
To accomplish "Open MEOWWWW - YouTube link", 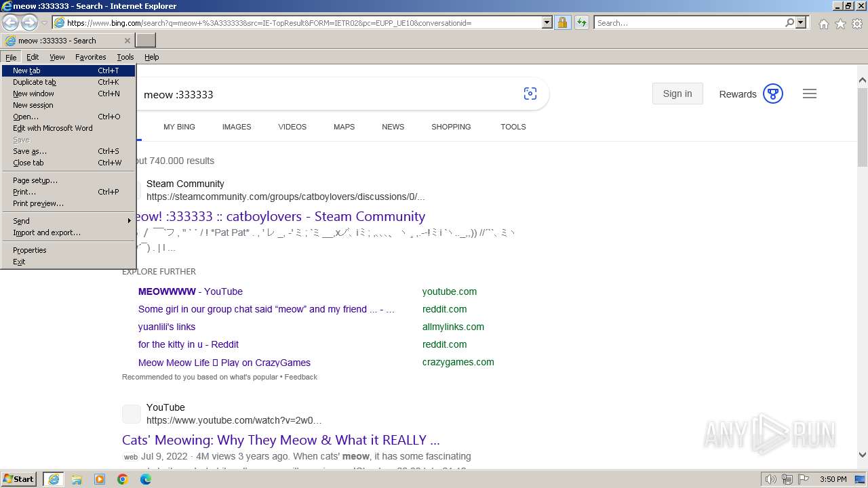I will tap(191, 291).
